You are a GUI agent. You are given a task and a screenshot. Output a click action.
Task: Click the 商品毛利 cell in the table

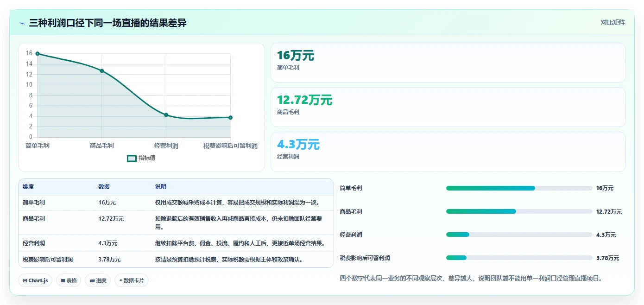point(34,218)
